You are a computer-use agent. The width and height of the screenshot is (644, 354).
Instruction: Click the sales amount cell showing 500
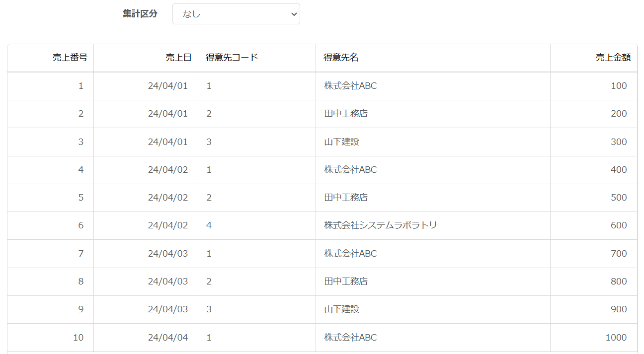point(593,198)
